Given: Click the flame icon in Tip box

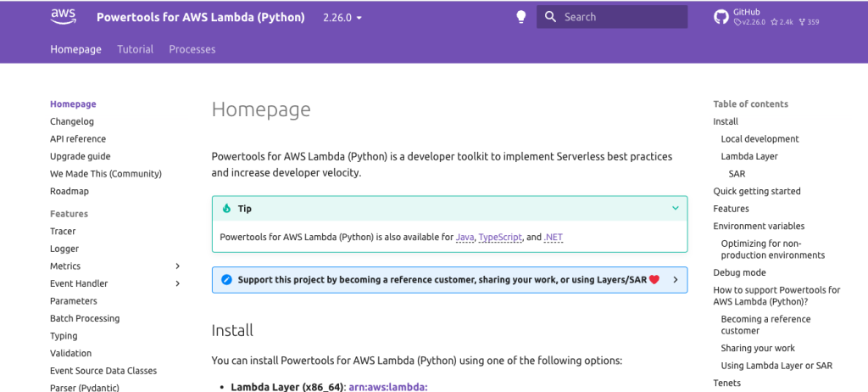Looking at the screenshot, I should [226, 209].
